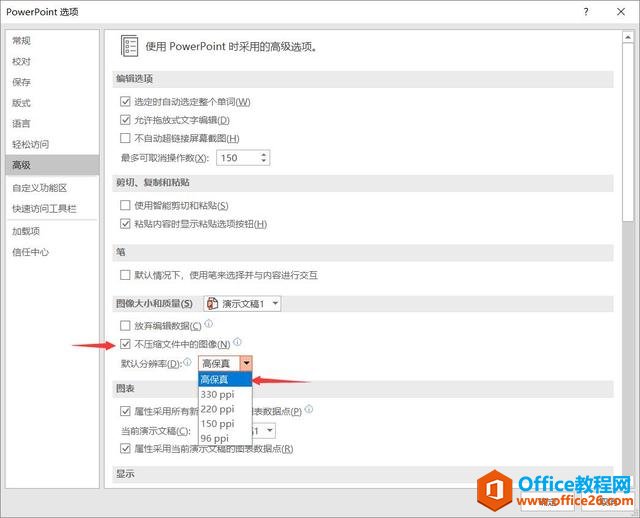Toggle 选定时自动选定整个单词 checkbox
This screenshot has width=640, height=518.
(x=125, y=101)
